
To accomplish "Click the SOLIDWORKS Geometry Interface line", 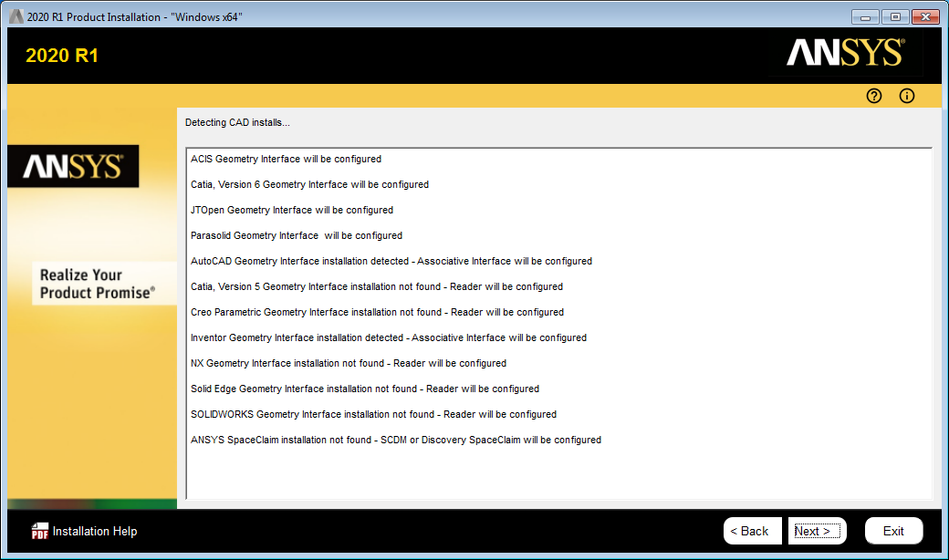I will (x=373, y=414).
